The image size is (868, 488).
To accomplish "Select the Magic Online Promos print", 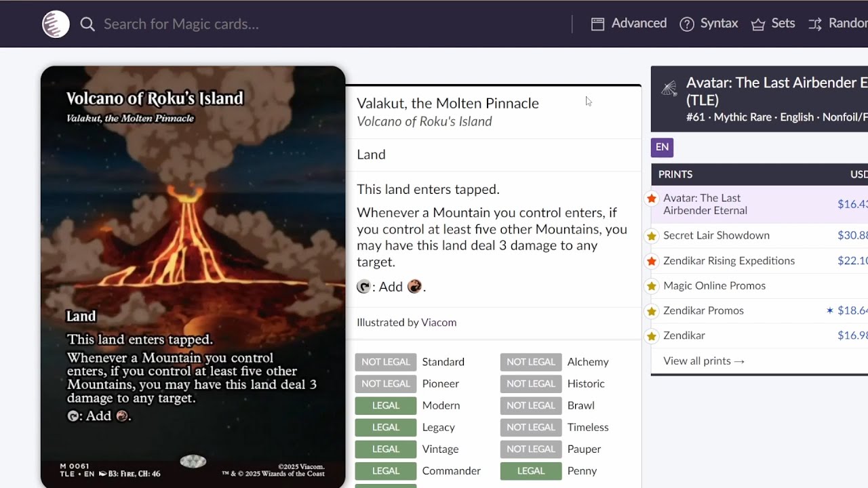I will tap(714, 285).
